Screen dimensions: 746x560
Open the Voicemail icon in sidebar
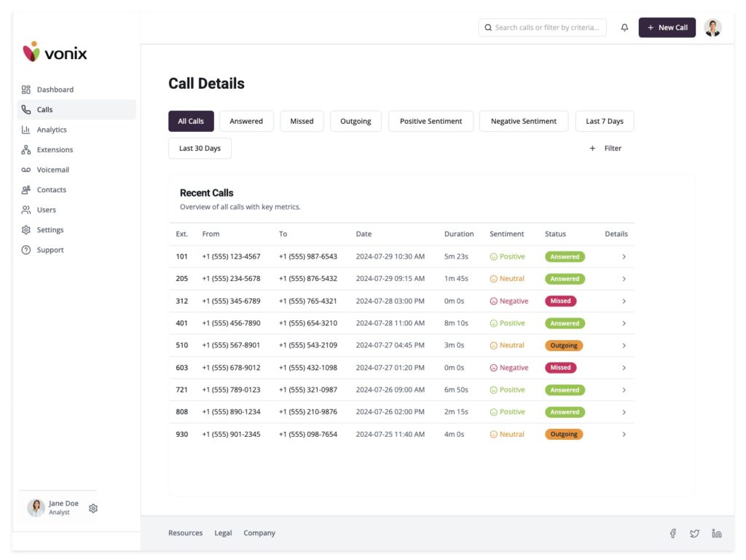click(x=26, y=170)
